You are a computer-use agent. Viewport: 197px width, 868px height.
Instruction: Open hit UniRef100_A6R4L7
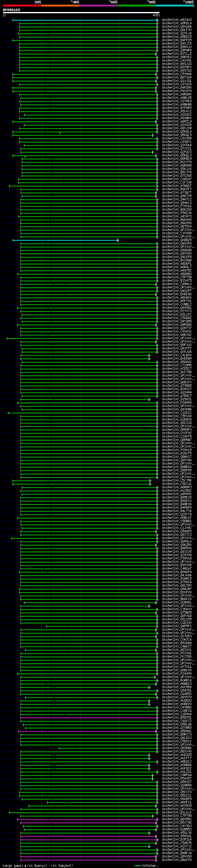coord(177,267)
